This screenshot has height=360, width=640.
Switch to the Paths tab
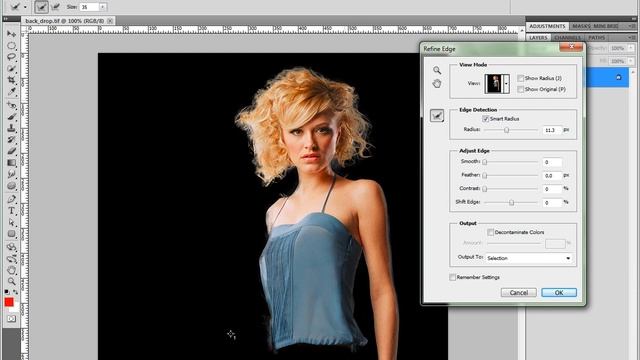tap(597, 38)
